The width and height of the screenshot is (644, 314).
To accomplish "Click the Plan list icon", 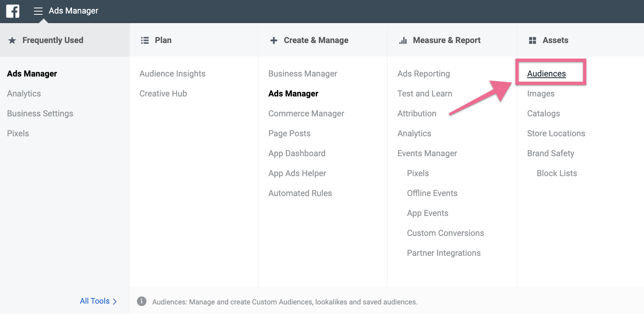I will pyautogui.click(x=145, y=40).
